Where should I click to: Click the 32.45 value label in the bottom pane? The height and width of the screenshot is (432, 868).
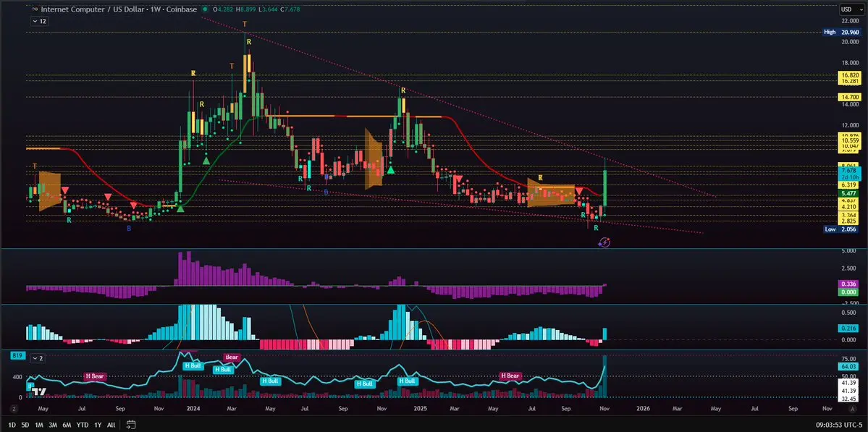pyautogui.click(x=850, y=399)
